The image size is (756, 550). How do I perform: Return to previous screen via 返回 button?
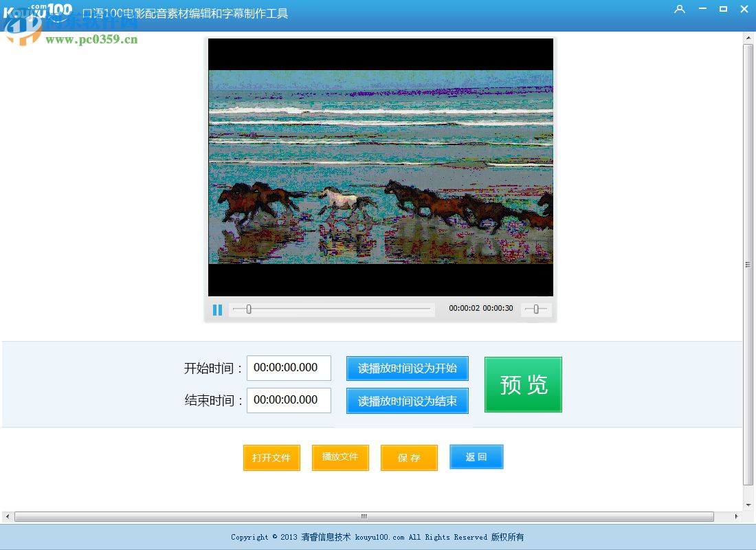click(x=476, y=456)
